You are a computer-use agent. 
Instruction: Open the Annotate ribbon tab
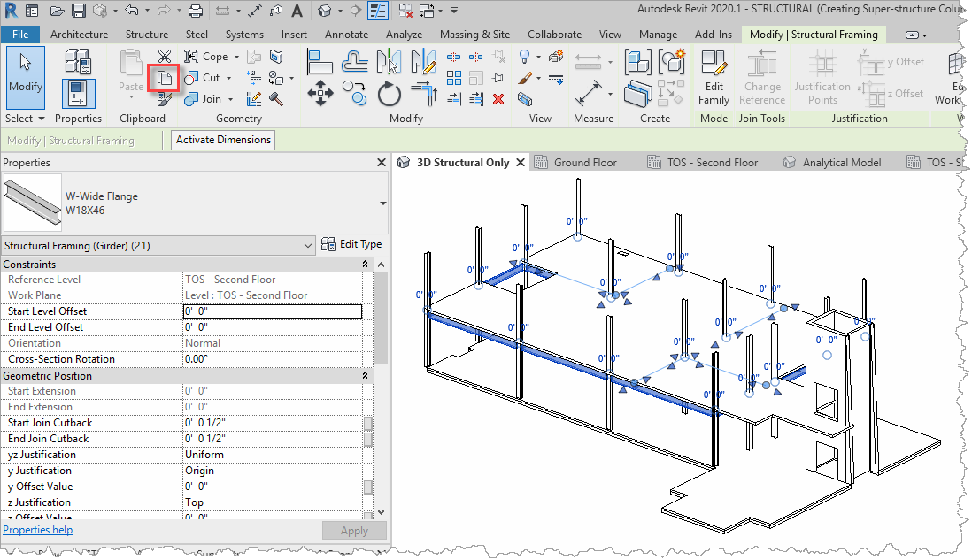(346, 35)
